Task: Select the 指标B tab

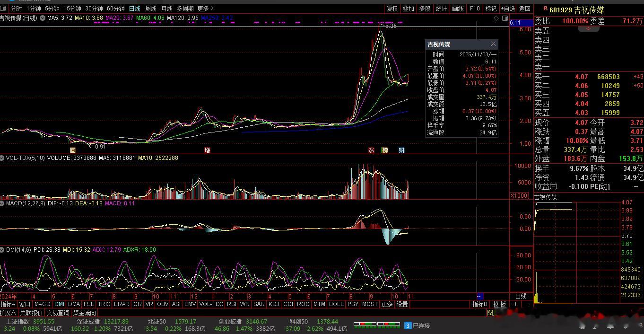Action: [480, 304]
